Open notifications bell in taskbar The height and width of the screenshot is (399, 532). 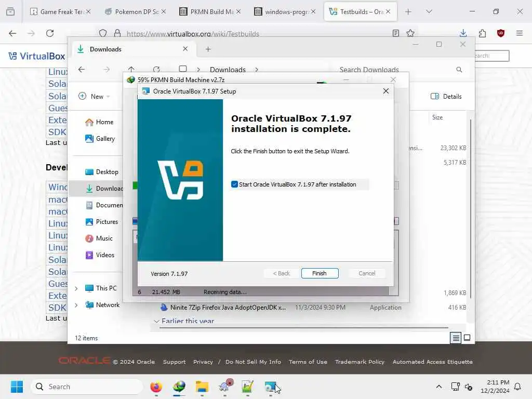pyautogui.click(x=517, y=387)
